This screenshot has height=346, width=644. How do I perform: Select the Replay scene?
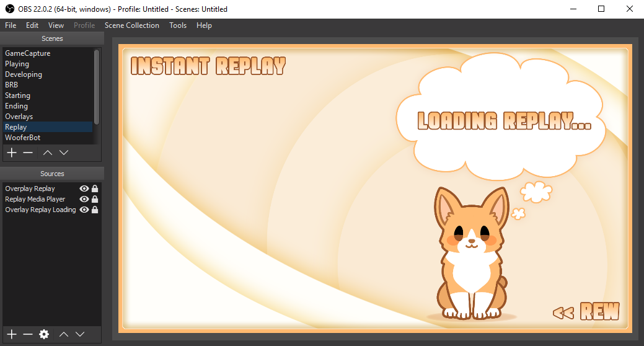tap(48, 127)
